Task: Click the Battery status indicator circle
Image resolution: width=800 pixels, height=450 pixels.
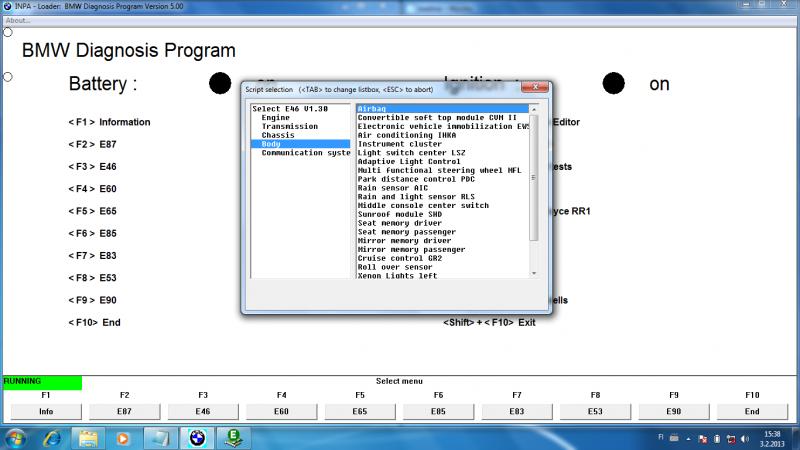Action: 220,84
